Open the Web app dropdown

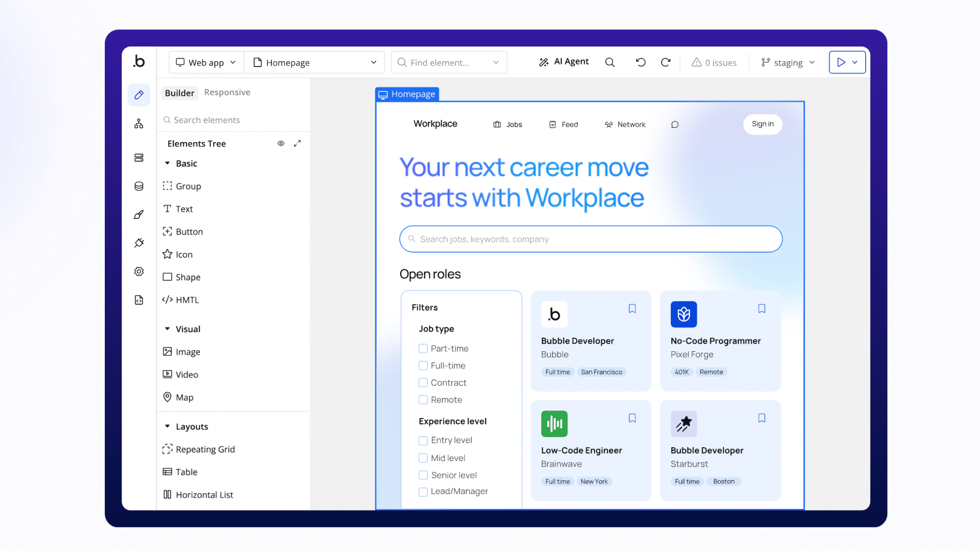(206, 62)
